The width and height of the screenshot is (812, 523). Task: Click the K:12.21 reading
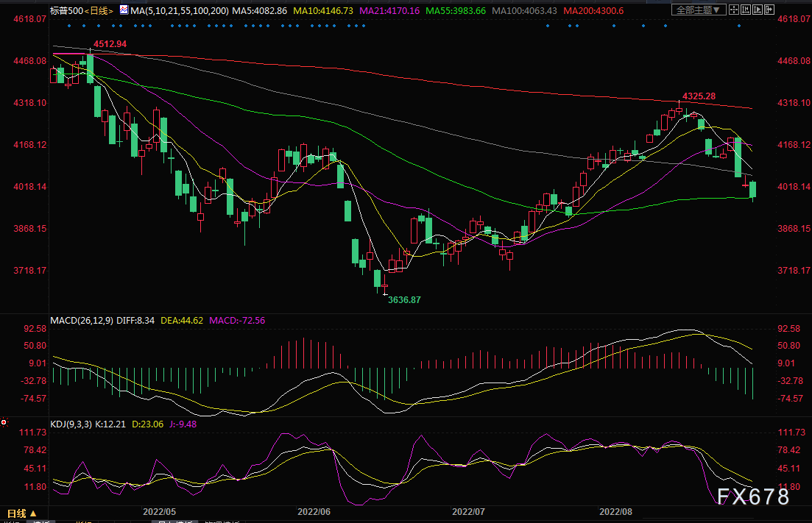[x=110, y=424]
